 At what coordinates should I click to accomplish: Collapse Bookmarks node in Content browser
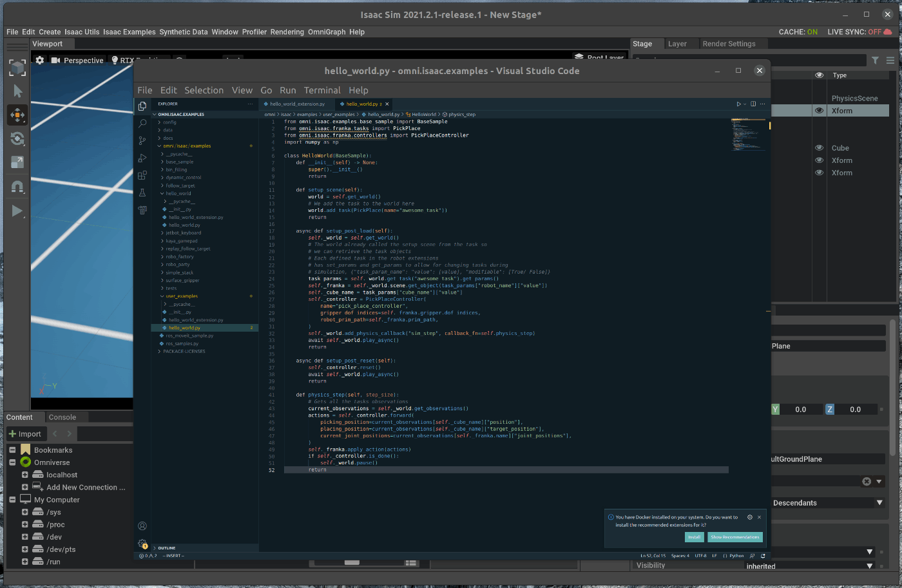point(12,450)
